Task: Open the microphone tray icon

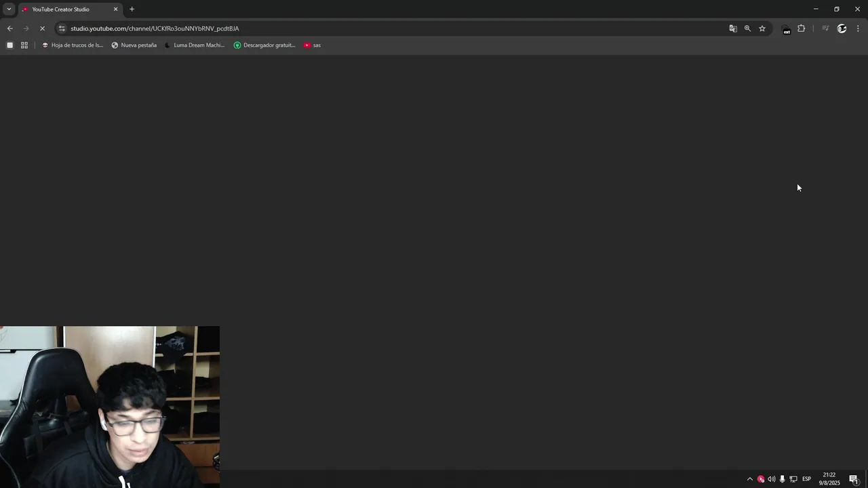Action: pos(783,479)
